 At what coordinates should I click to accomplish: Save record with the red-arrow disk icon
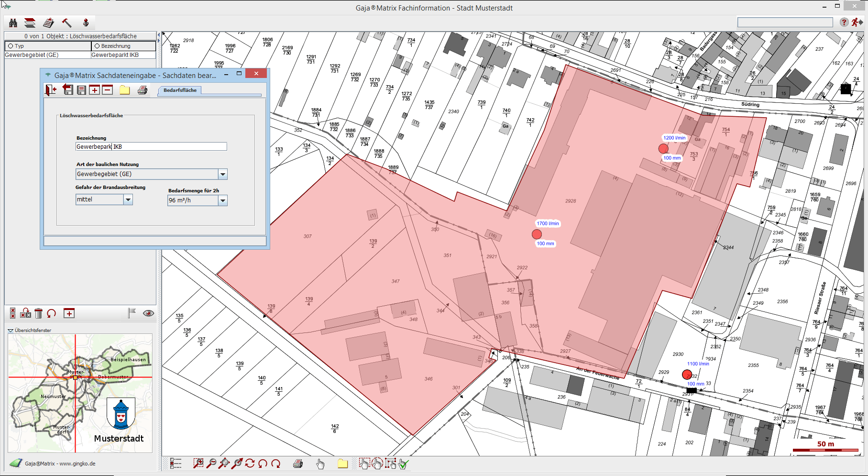point(68,90)
